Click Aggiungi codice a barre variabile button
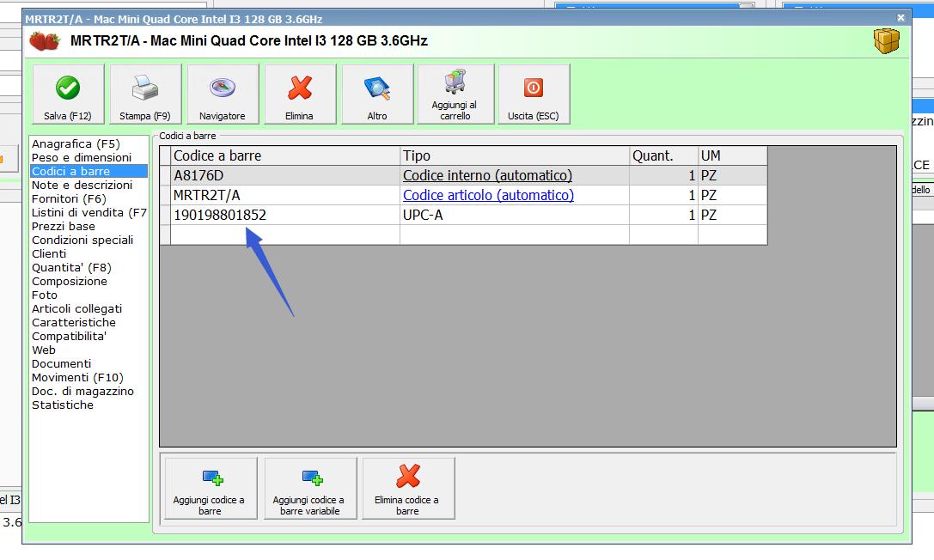The width and height of the screenshot is (934, 560). (310, 488)
